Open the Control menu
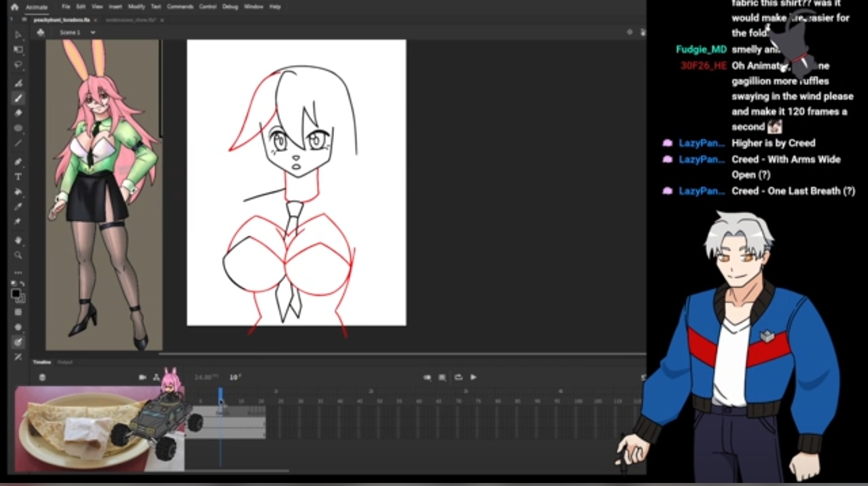This screenshot has width=868, height=486. click(208, 7)
